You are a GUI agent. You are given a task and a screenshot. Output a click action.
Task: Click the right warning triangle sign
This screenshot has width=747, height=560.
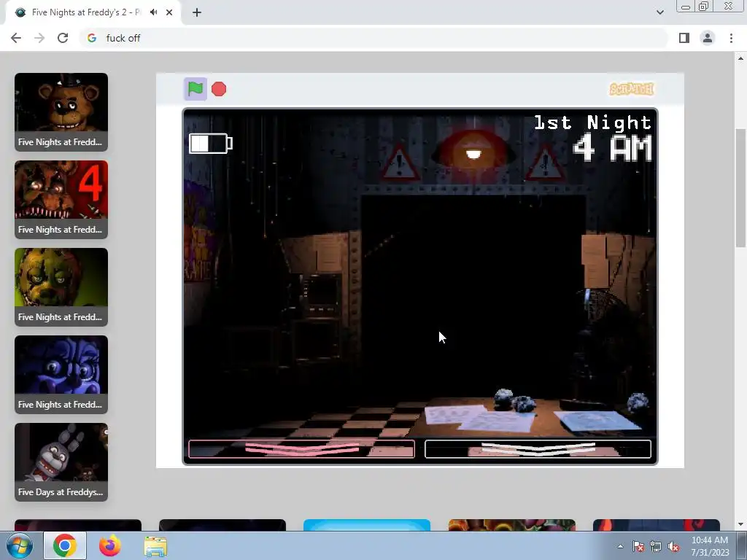point(546,163)
